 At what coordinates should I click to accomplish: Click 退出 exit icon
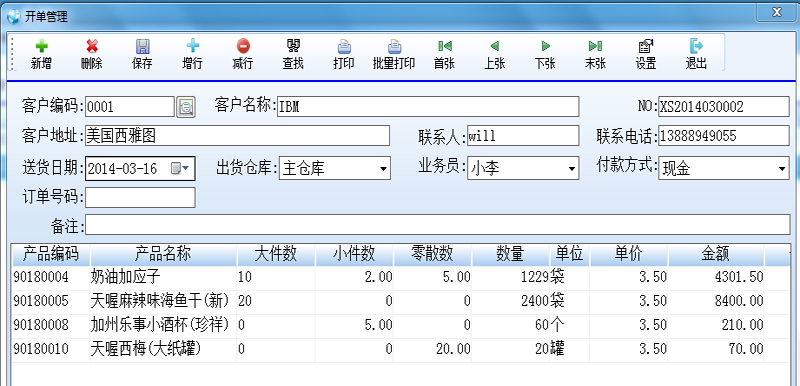pos(696,46)
